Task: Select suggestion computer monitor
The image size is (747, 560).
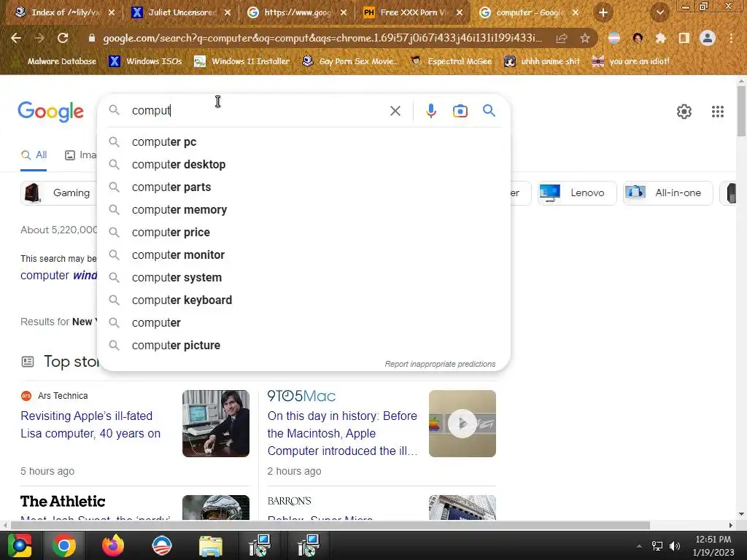Action: coord(303,254)
